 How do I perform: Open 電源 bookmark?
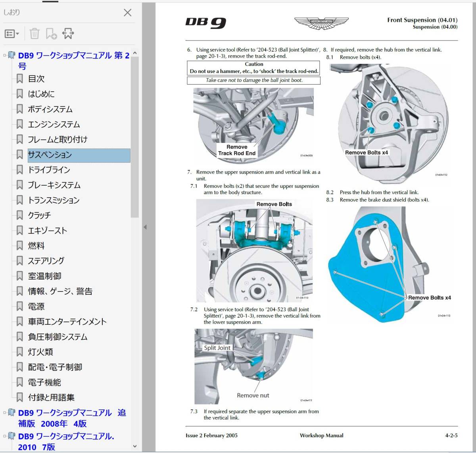36,306
